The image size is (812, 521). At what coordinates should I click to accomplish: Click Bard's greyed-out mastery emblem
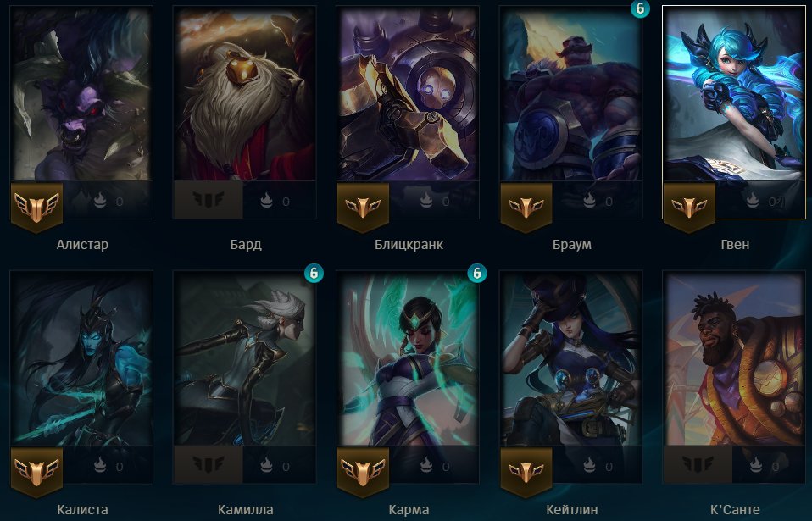pyautogui.click(x=209, y=200)
